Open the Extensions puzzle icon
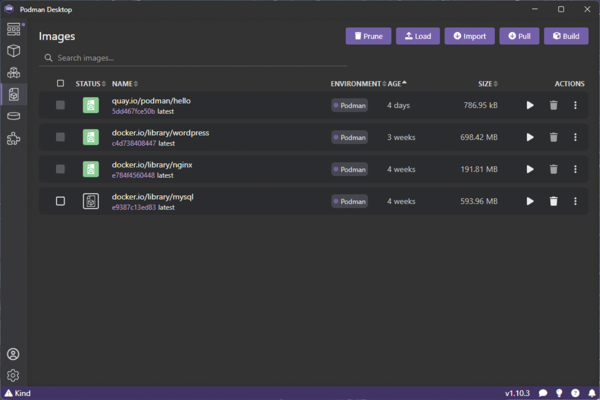This screenshot has width=600, height=400. [13, 138]
